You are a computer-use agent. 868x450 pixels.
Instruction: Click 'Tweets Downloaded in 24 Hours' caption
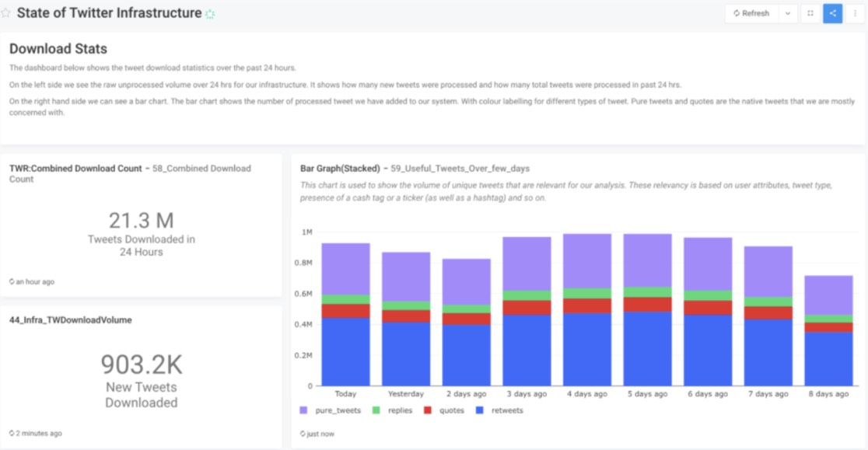141,246
